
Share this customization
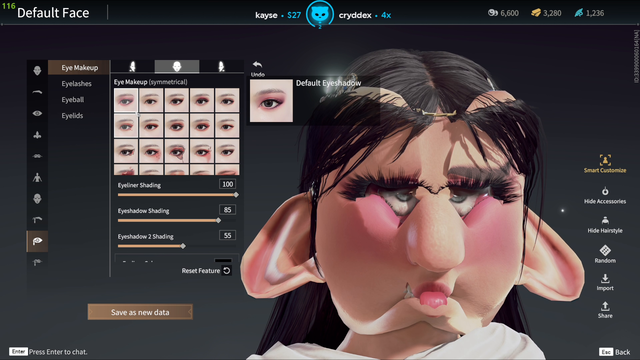pos(605,310)
